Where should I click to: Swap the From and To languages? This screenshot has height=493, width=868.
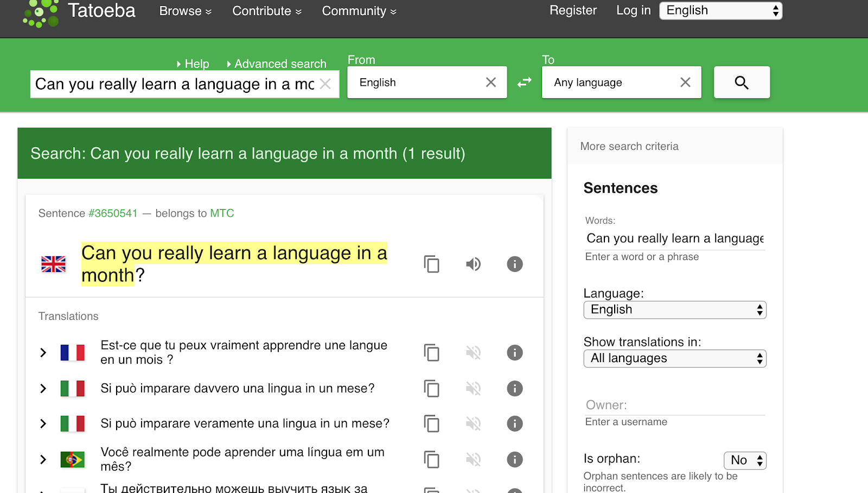tap(524, 83)
